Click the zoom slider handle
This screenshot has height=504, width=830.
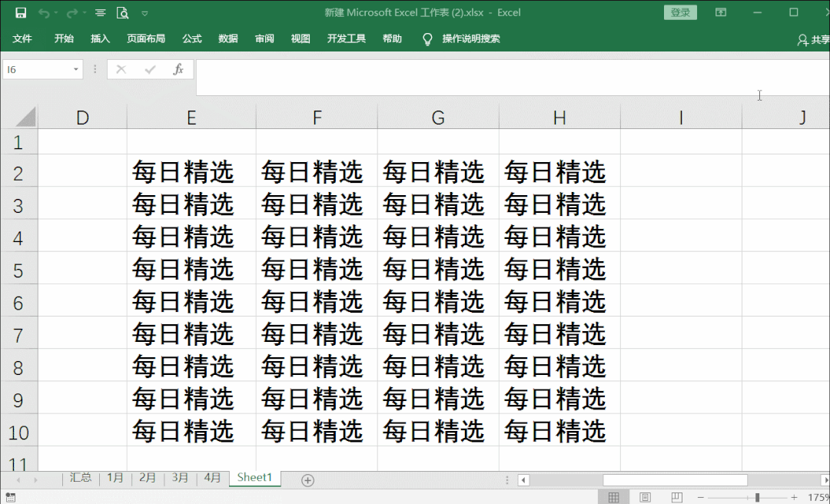(758, 497)
